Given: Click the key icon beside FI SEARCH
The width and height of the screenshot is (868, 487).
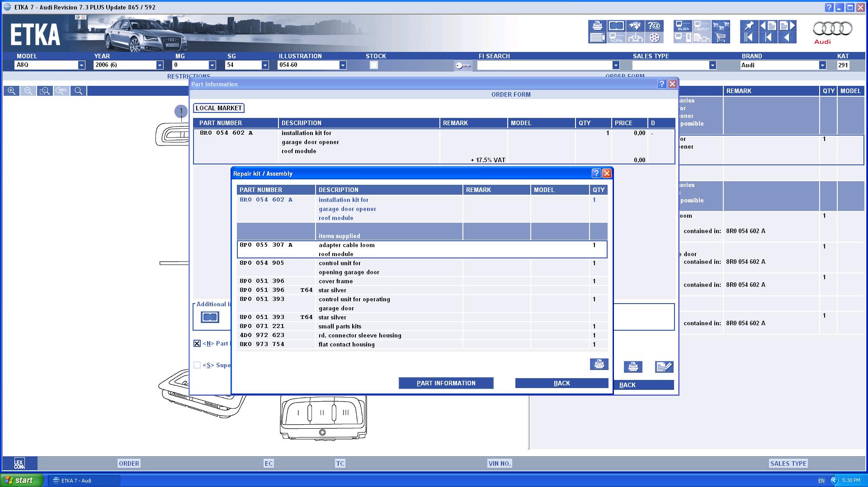Looking at the screenshot, I should coord(463,66).
